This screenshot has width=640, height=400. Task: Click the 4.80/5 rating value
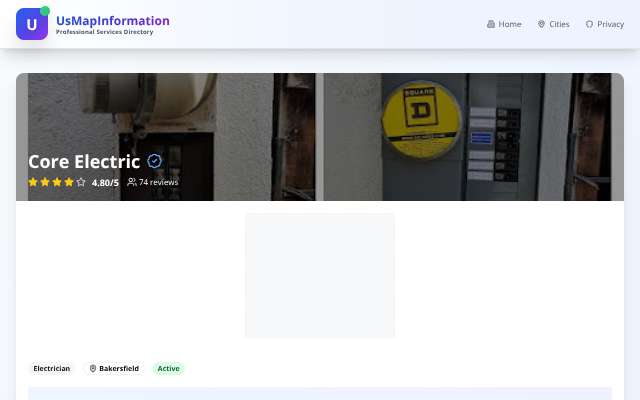[105, 182]
